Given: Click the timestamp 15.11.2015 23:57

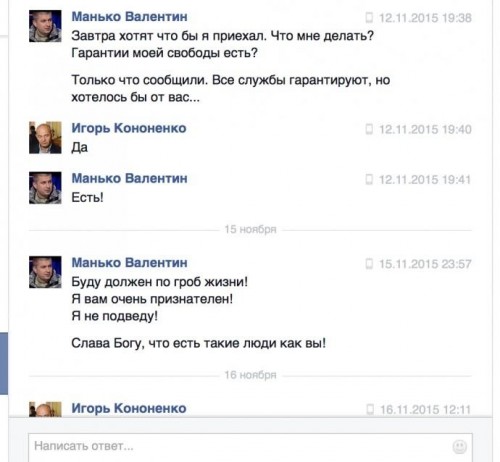Looking at the screenshot, I should click(x=425, y=264).
